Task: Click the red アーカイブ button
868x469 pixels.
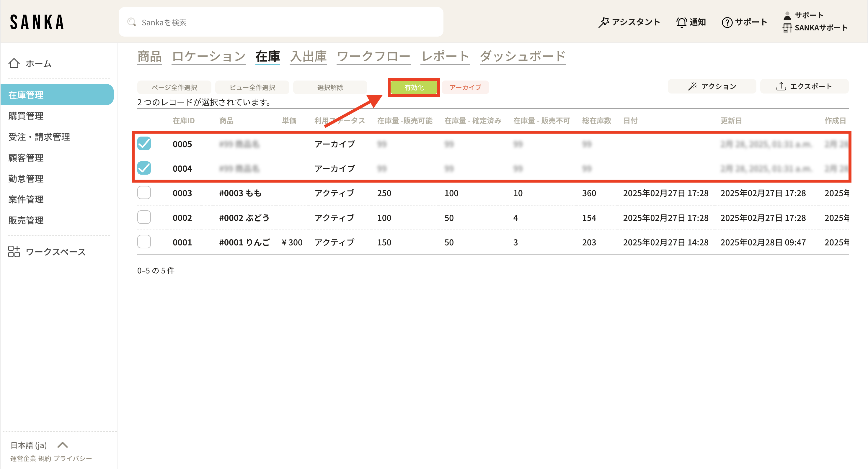Action: [x=465, y=88]
